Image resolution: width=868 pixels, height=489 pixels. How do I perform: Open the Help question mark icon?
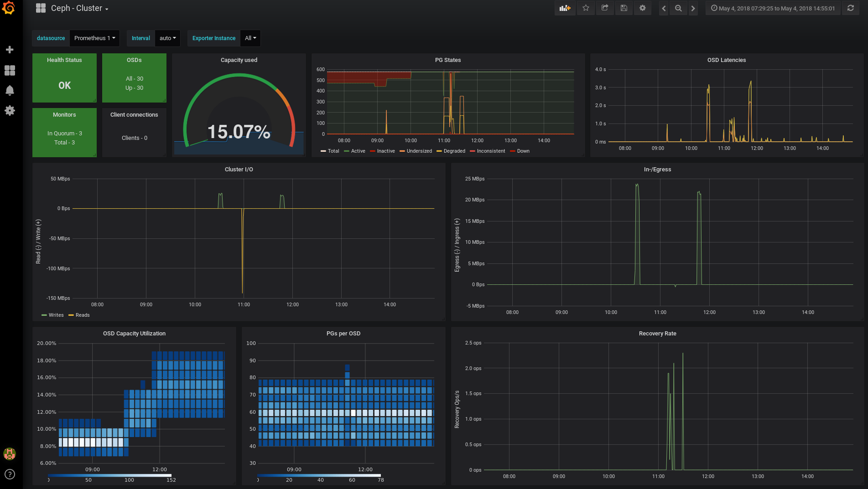click(x=10, y=474)
